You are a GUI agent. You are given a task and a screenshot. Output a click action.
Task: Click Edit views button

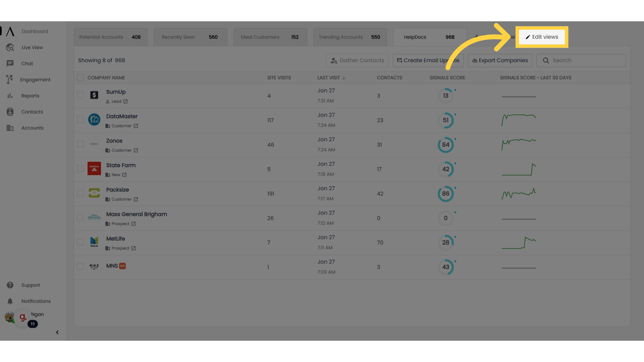[x=541, y=37]
